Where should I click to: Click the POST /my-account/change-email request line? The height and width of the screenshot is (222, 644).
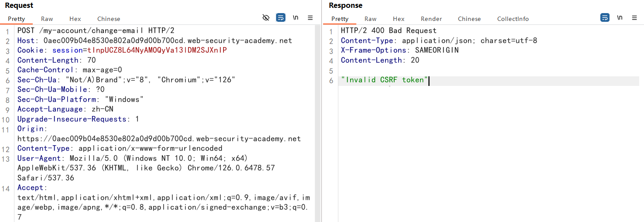pos(96,31)
